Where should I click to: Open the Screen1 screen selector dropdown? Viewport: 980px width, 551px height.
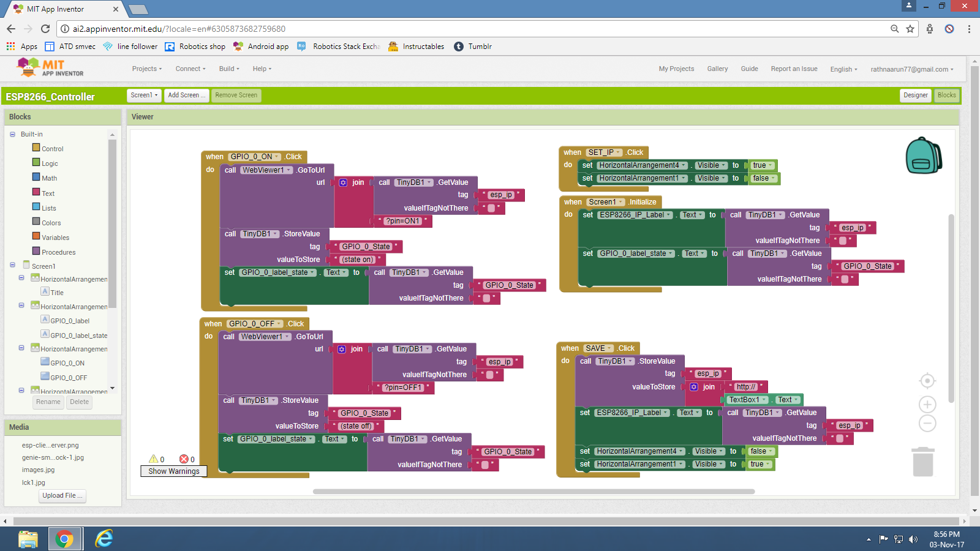tap(145, 96)
